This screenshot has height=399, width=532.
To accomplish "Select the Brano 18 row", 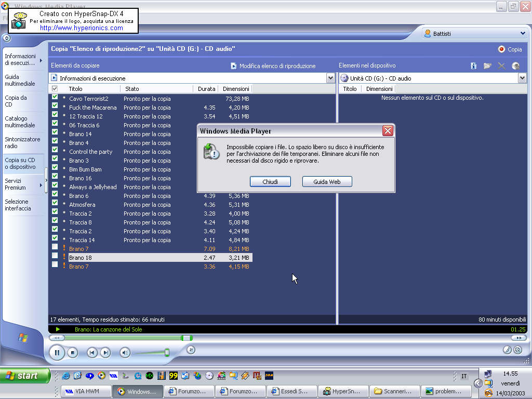I will click(160, 258).
